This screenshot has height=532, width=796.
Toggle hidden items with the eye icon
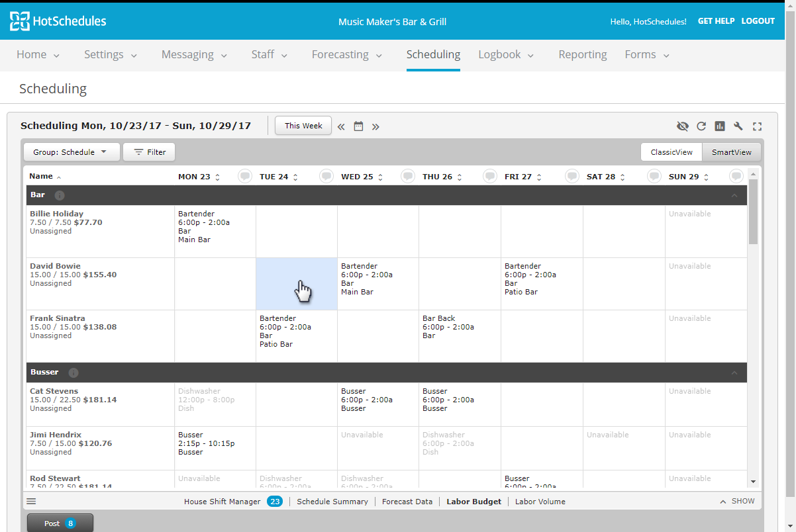[683, 126]
